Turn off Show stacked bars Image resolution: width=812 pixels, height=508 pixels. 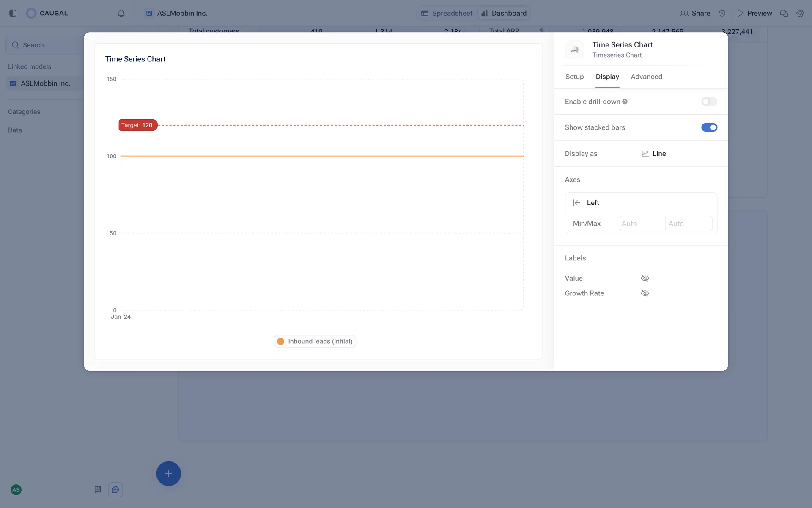click(x=709, y=127)
